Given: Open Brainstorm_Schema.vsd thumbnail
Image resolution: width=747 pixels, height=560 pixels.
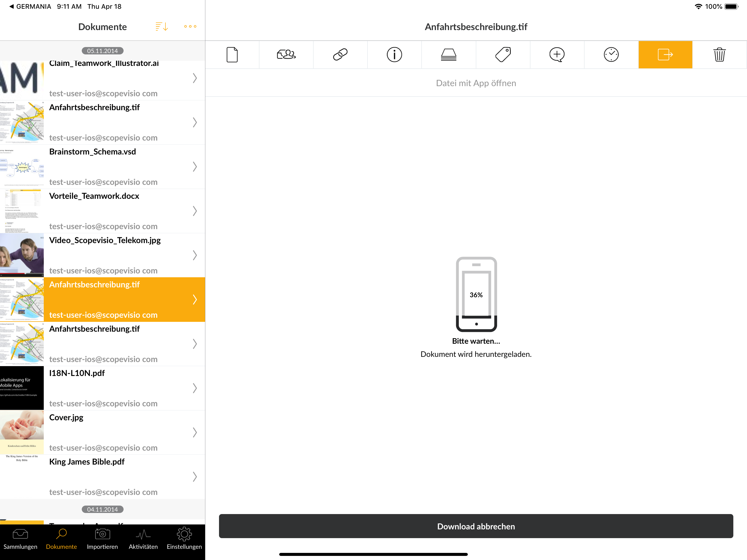Looking at the screenshot, I should click(22, 167).
